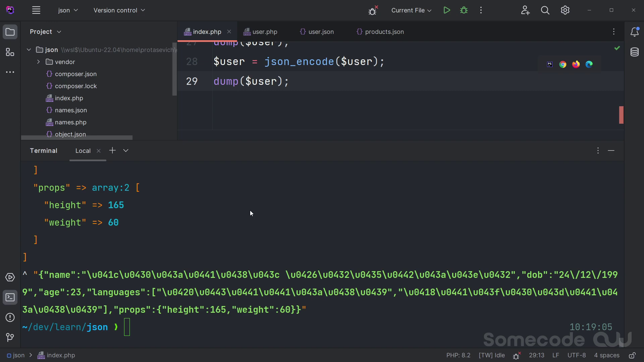Open the Current File run configuration dropdown

(x=411, y=10)
